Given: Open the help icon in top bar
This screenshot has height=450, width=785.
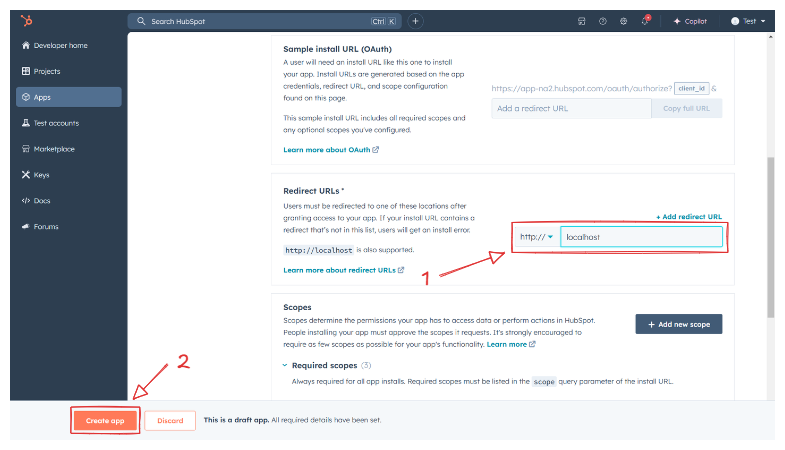Looking at the screenshot, I should coord(603,21).
